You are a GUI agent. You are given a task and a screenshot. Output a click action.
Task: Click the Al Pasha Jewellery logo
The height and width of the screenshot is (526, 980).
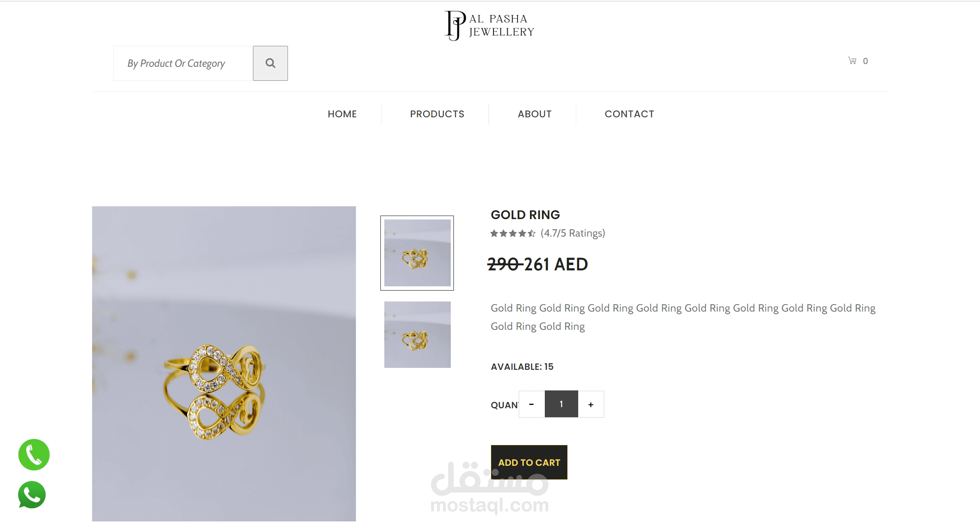490,26
